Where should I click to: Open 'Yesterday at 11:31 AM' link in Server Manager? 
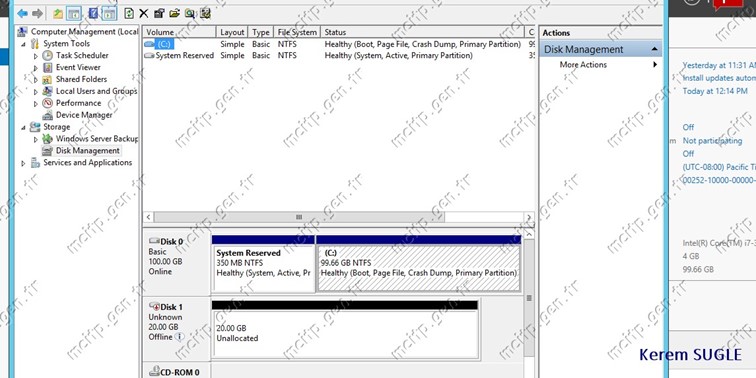(718, 65)
